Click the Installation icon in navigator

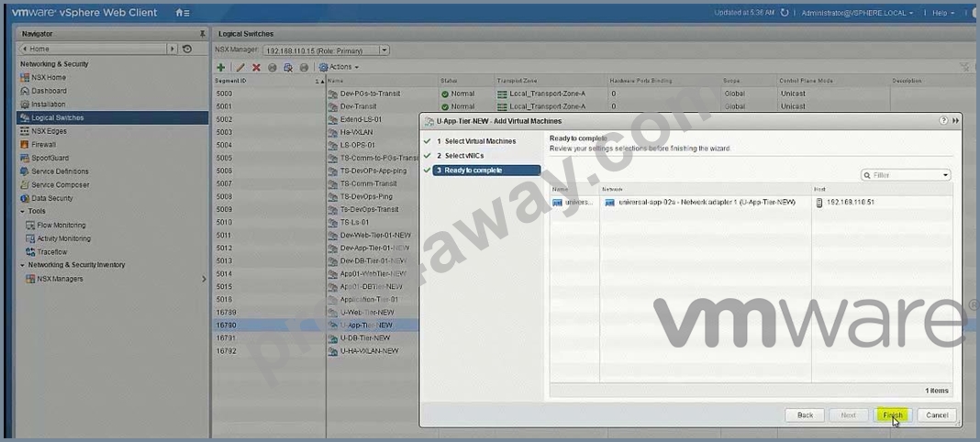[25, 105]
